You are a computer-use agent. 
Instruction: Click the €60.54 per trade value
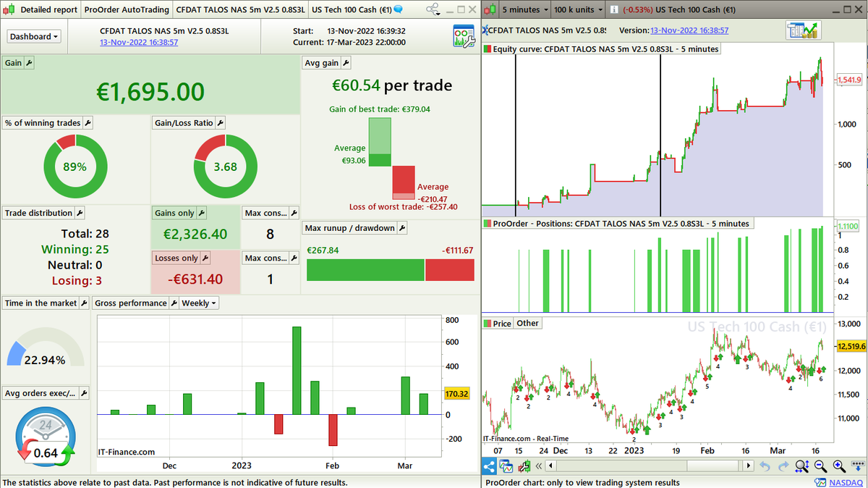392,85
